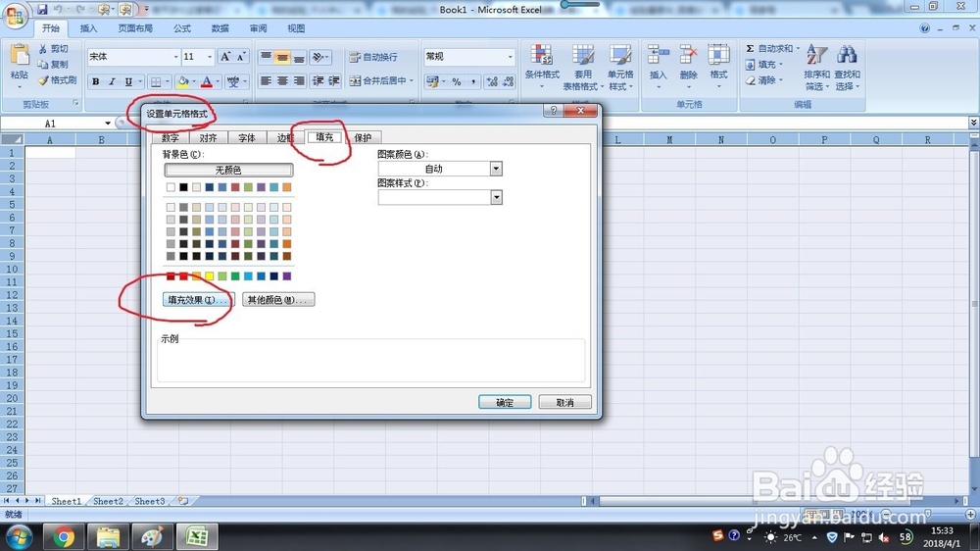Screen dimensions: 980x551
Task: Click the Chrome icon in taskbar
Action: point(63,536)
